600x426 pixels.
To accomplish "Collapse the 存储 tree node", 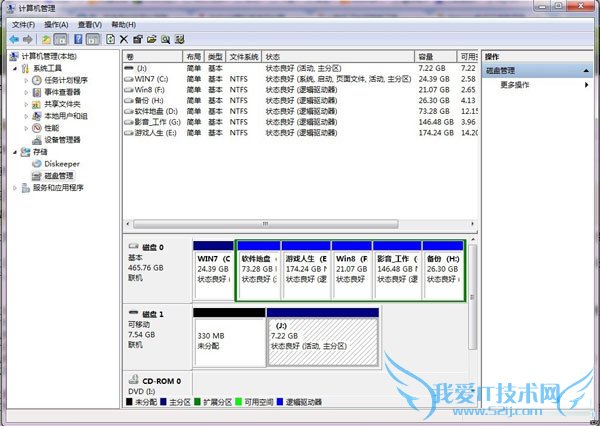I will coord(15,152).
